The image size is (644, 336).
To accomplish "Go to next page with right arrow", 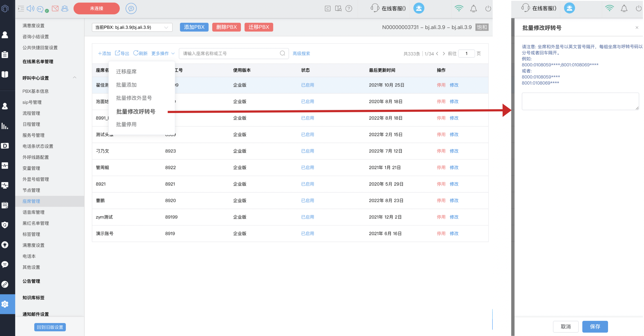I will pyautogui.click(x=444, y=53).
